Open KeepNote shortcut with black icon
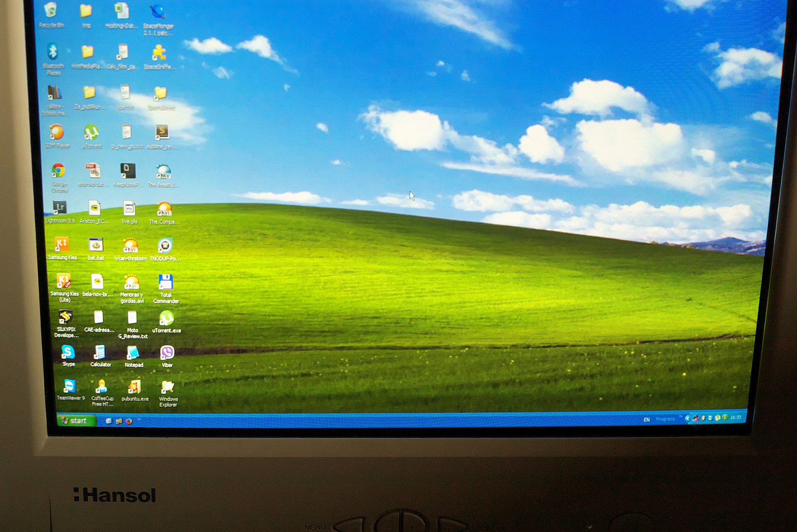 [x=128, y=175]
